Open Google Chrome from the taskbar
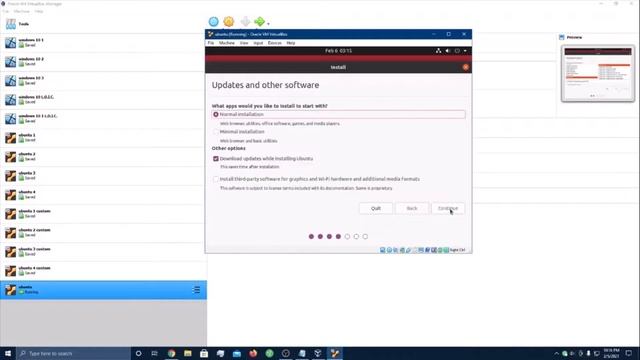This screenshot has height=360, width=640. coord(171,353)
